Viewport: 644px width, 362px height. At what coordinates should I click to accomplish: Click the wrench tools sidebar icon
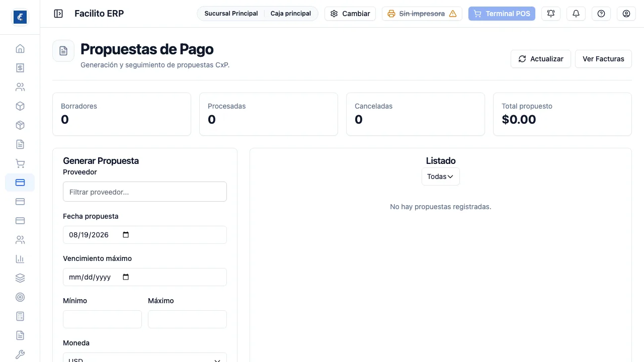pyautogui.click(x=20, y=354)
